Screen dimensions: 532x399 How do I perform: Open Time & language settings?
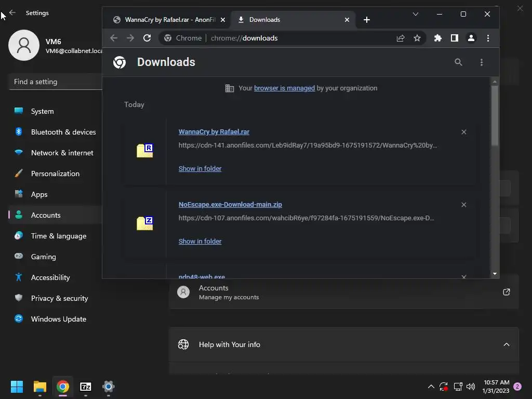(55, 236)
